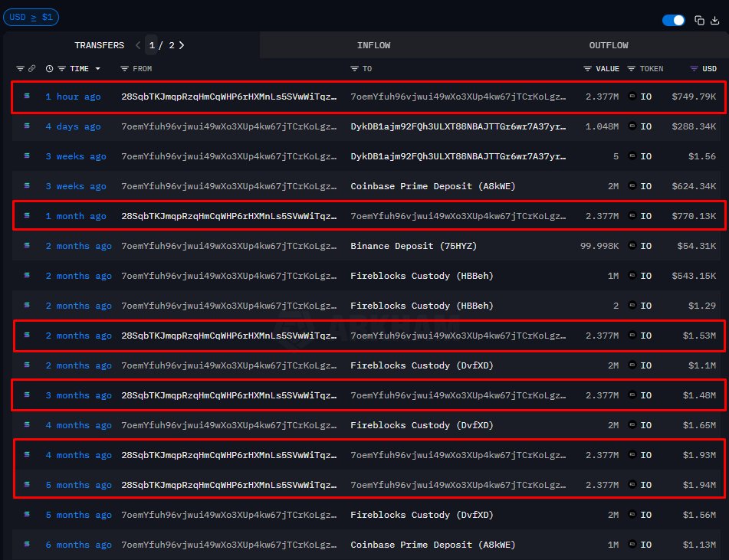Click IO token icon on $288.34K row
The image size is (729, 560).
pyautogui.click(x=632, y=126)
